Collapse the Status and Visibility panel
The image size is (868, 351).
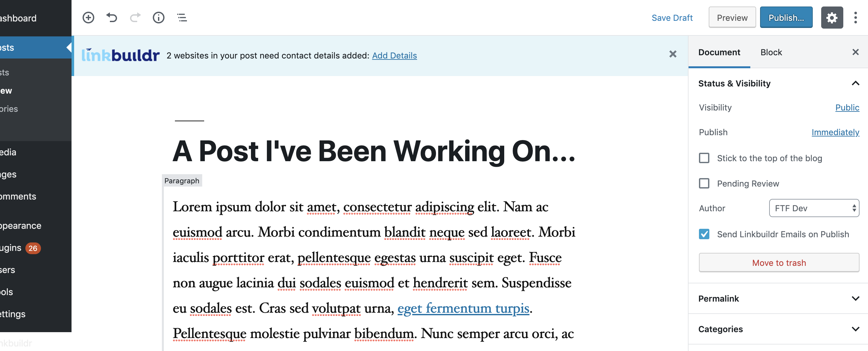(x=854, y=83)
